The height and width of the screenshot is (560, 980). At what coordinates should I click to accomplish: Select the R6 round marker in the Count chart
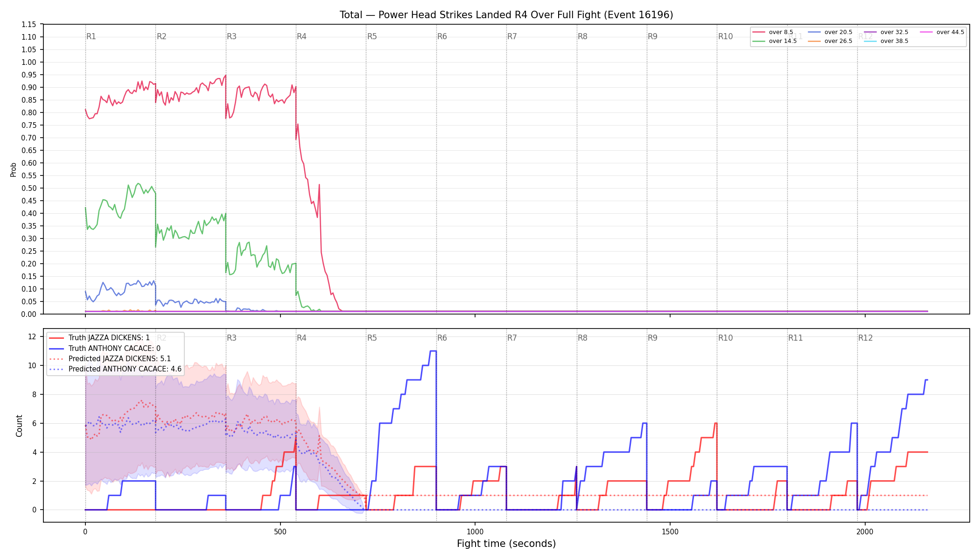coord(442,338)
